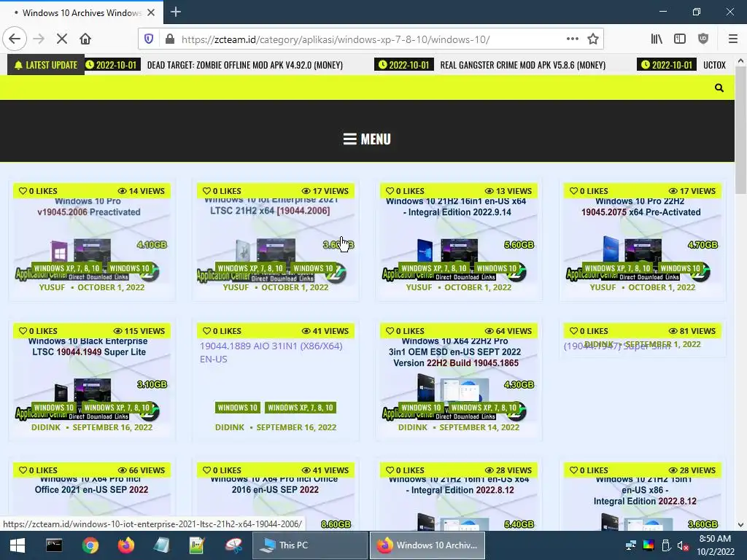Screen dimensions: 747x560
Task: Open a new browser tab
Action: point(176,12)
